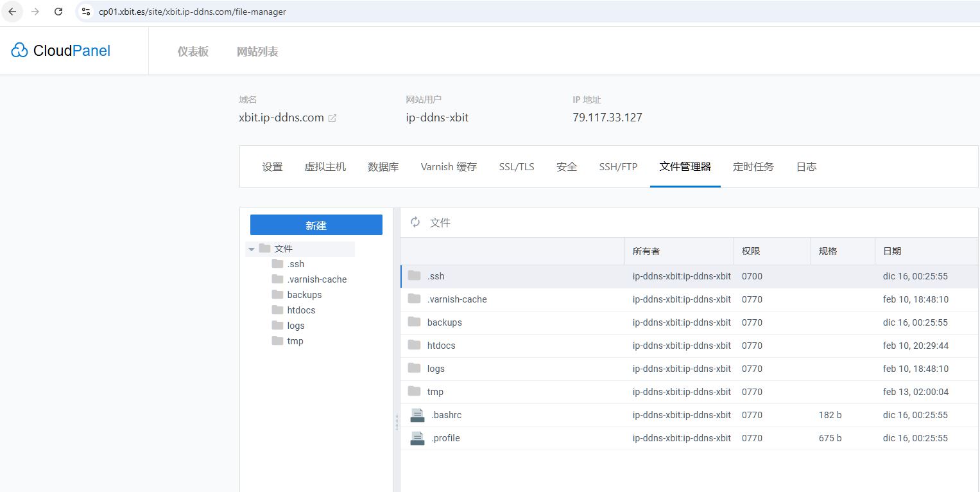Select .ssh in the folder tree
The image size is (980, 492).
296,264
